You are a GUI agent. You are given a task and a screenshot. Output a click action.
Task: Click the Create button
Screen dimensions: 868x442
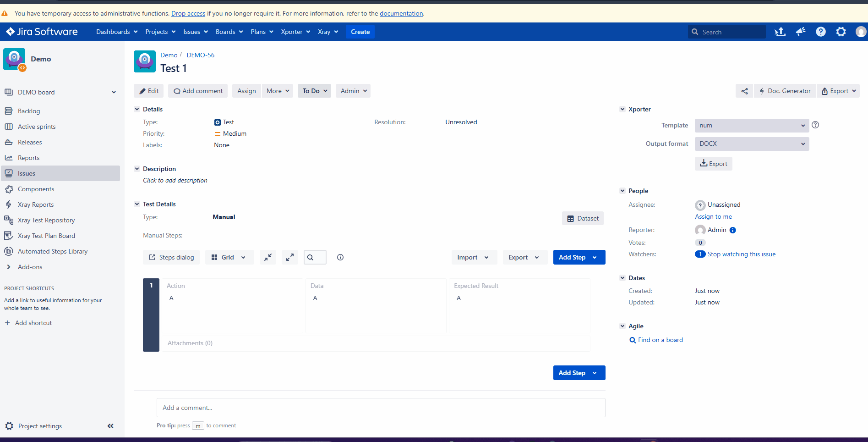coord(360,32)
